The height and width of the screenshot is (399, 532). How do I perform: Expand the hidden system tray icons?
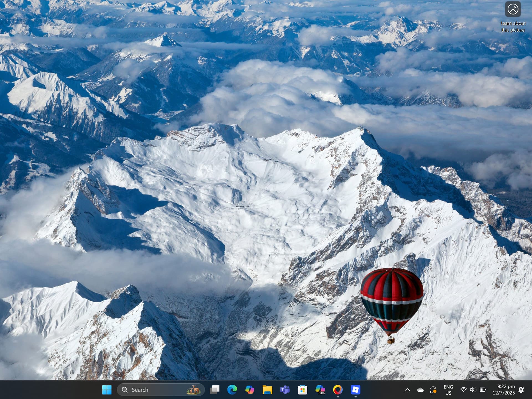408,390
